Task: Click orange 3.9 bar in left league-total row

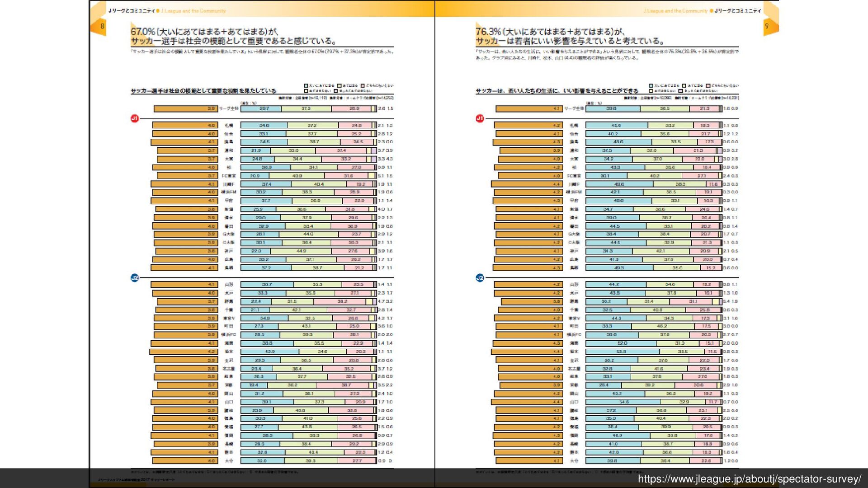Action: pos(186,109)
